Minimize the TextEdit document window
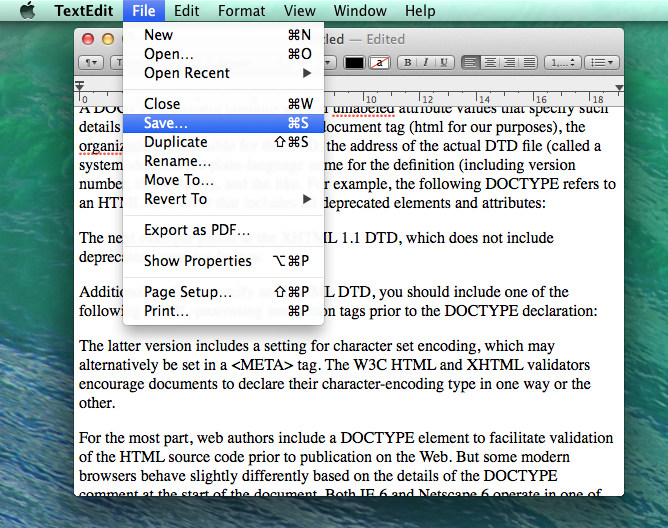The image size is (668, 528). coord(108,39)
